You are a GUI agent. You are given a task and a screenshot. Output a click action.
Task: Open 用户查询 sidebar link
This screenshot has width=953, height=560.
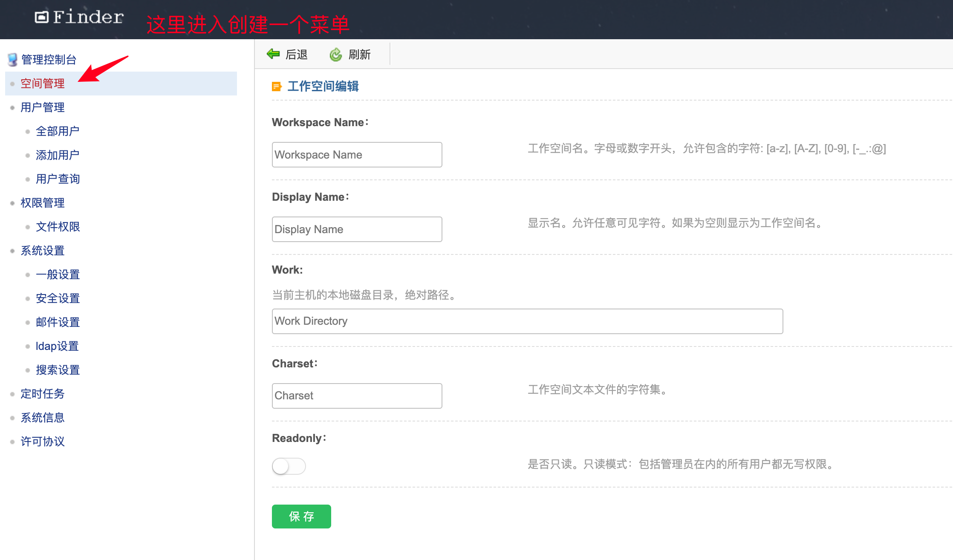58,179
